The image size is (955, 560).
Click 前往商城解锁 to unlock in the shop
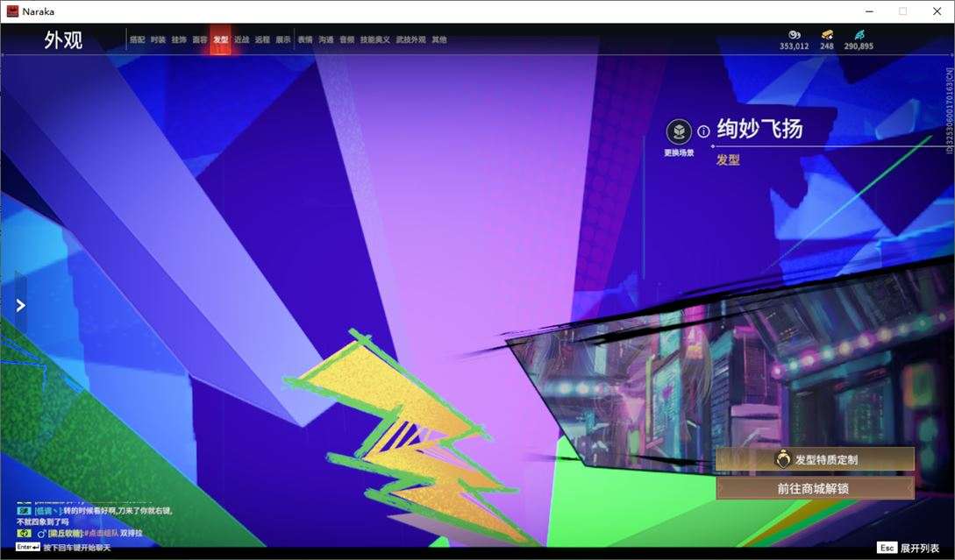point(815,488)
